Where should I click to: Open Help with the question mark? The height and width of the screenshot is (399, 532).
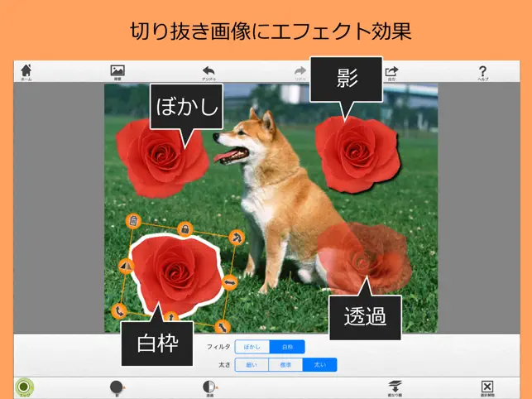tap(483, 72)
